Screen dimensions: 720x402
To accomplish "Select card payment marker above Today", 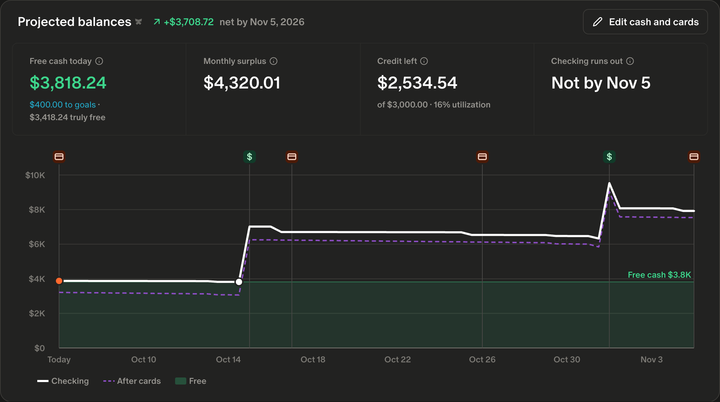I will (59, 157).
